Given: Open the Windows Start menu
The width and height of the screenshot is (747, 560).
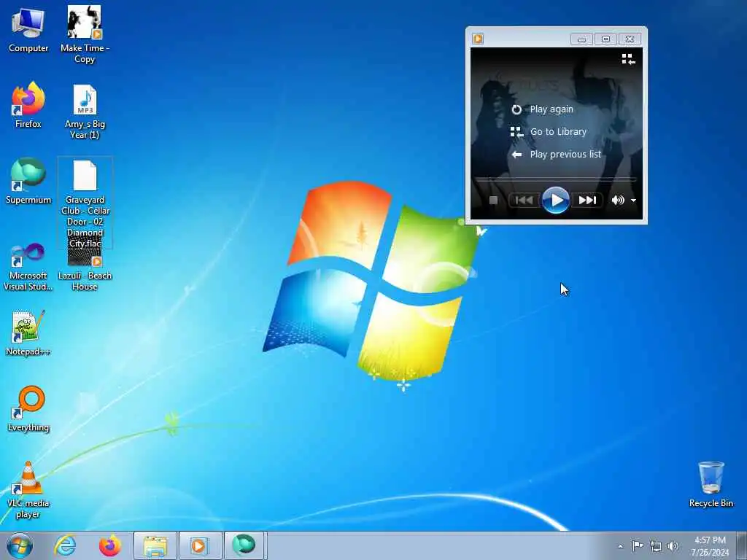Looking at the screenshot, I should (20, 545).
